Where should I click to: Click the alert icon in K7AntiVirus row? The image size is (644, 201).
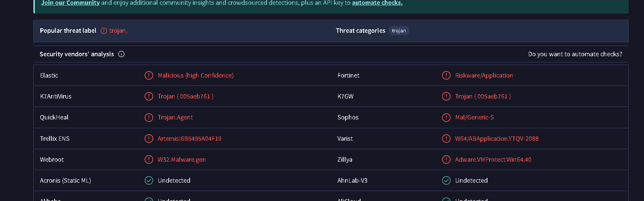click(149, 96)
